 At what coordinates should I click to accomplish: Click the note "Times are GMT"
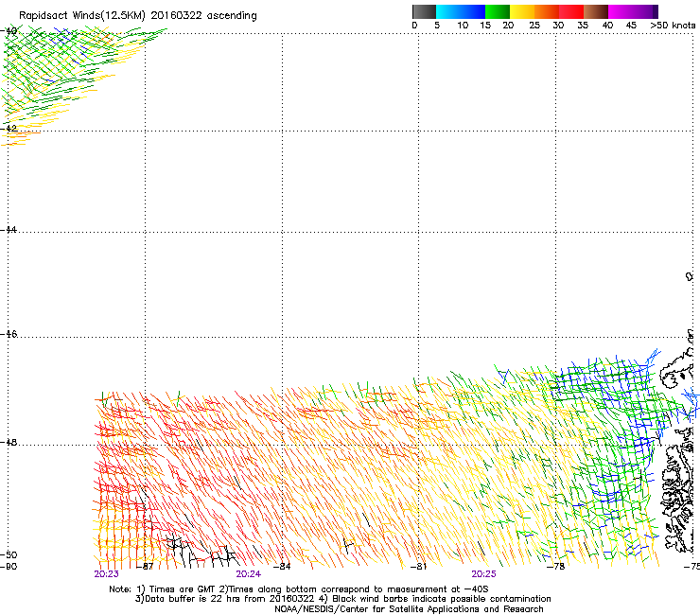183,589
